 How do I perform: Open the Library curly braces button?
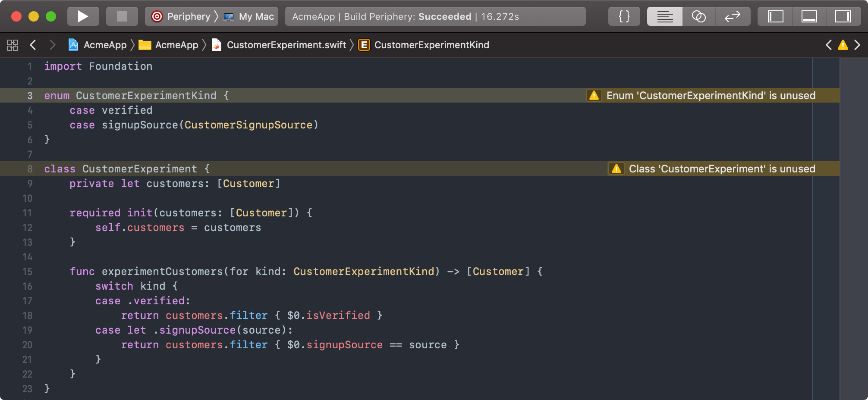click(624, 16)
